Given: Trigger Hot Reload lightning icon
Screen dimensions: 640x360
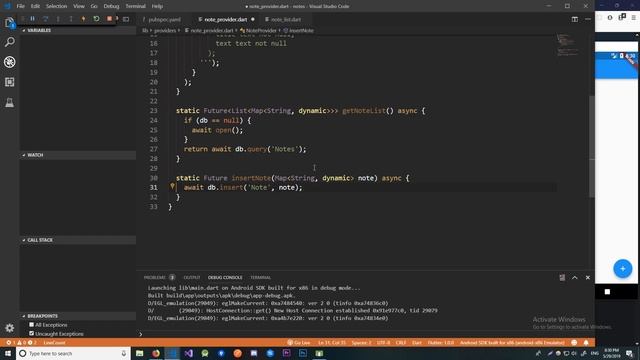Looking at the screenshot, I should (83, 19).
